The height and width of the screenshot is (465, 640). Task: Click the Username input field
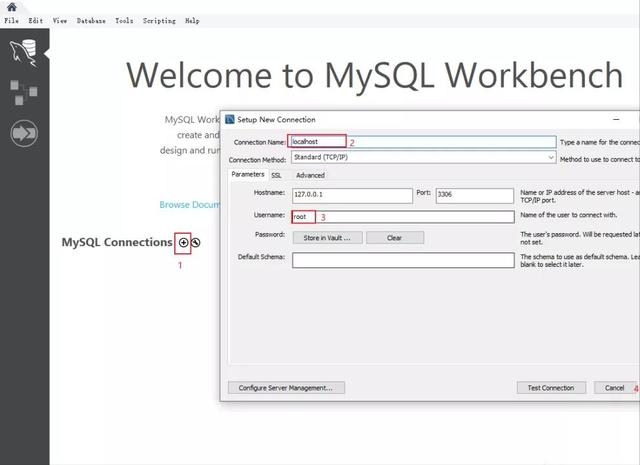403,217
